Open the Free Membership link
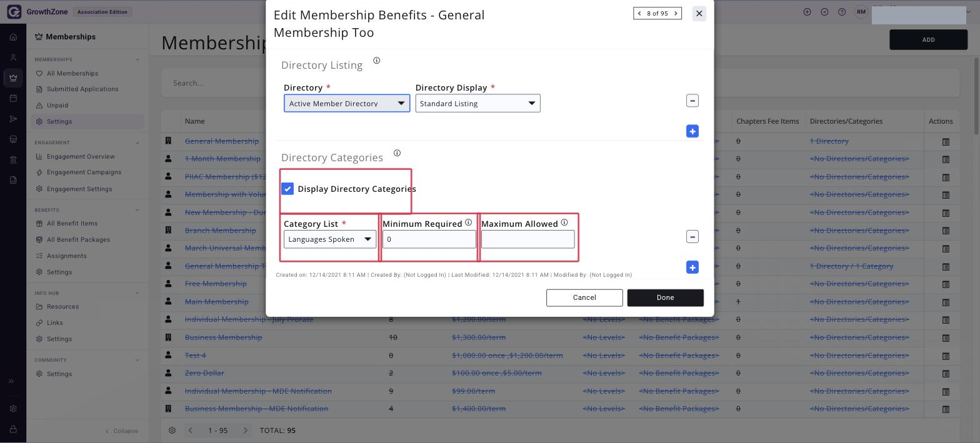The image size is (980, 443). pyautogui.click(x=216, y=284)
